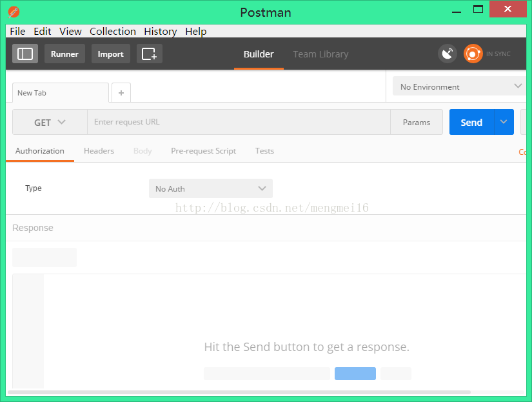This screenshot has width=532, height=402.
Task: Switch to the Headers tab
Action: [99, 151]
